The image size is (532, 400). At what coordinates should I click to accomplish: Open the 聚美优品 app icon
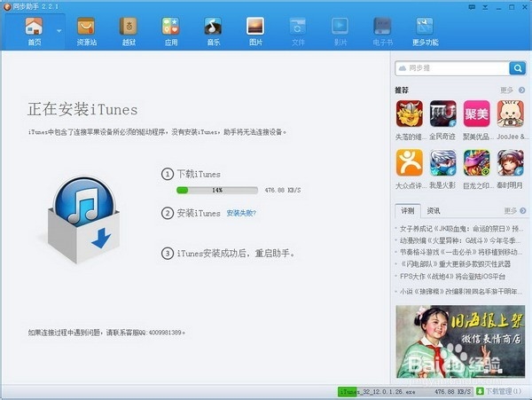476,114
